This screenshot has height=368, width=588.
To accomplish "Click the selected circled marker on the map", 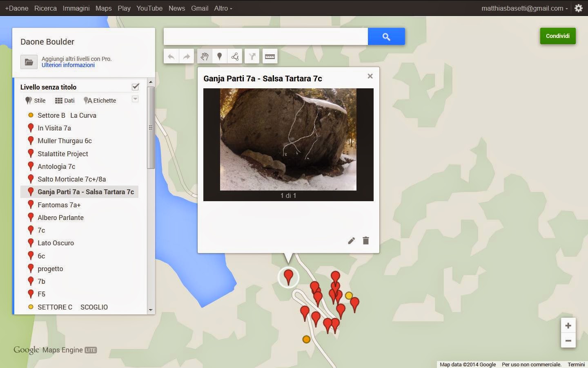I will coord(288,277).
